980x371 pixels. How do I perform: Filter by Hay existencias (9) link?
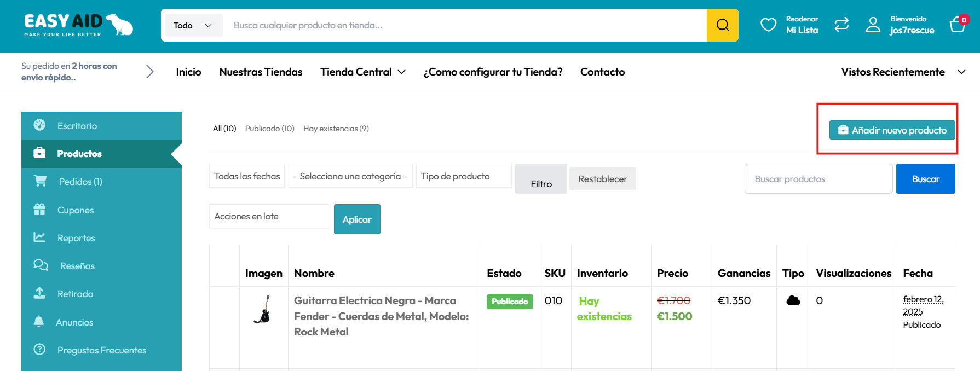pos(336,129)
